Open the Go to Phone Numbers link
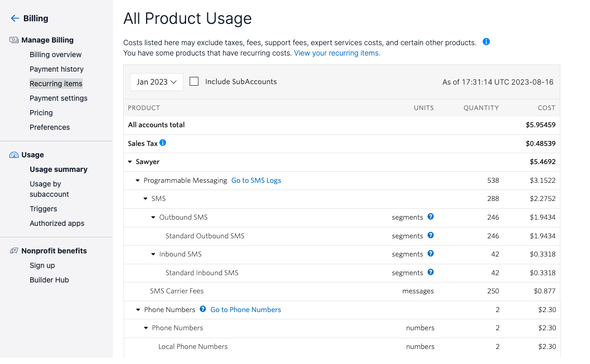The height and width of the screenshot is (364, 590). pyautogui.click(x=245, y=309)
